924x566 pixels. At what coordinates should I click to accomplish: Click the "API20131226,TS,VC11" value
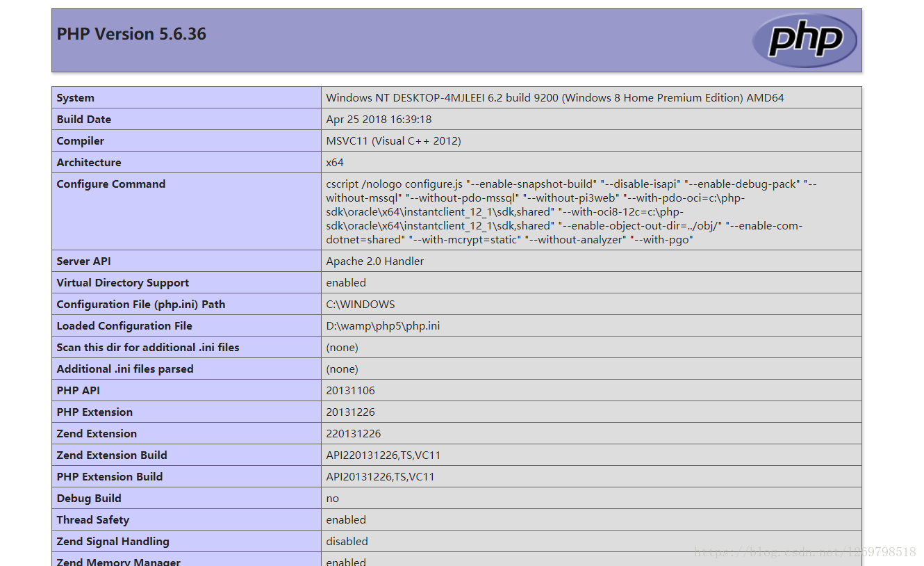381,477
